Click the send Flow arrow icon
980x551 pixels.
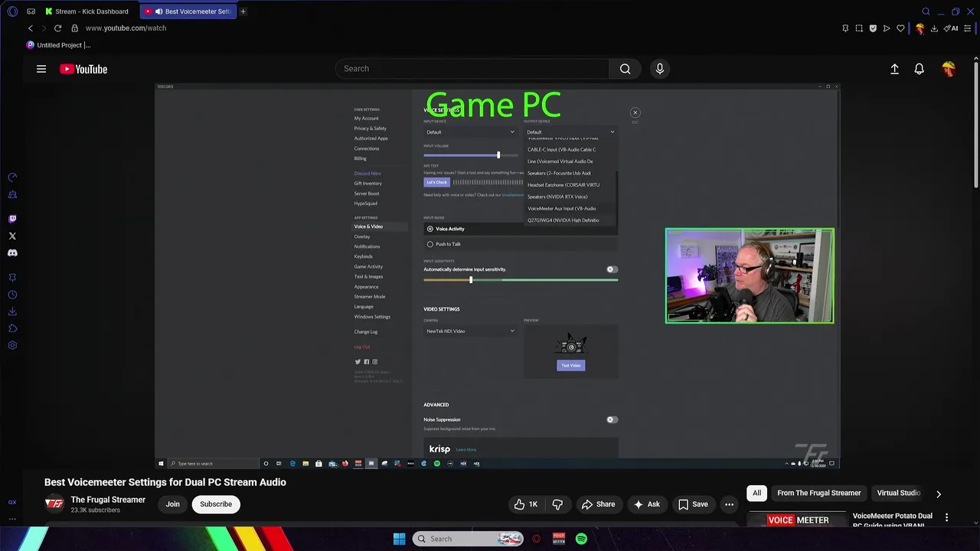pyautogui.click(x=887, y=28)
